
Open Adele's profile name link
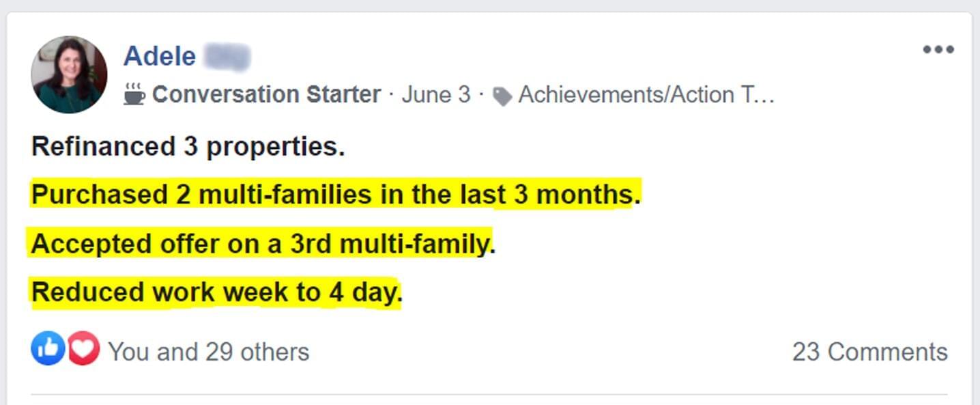(187, 56)
